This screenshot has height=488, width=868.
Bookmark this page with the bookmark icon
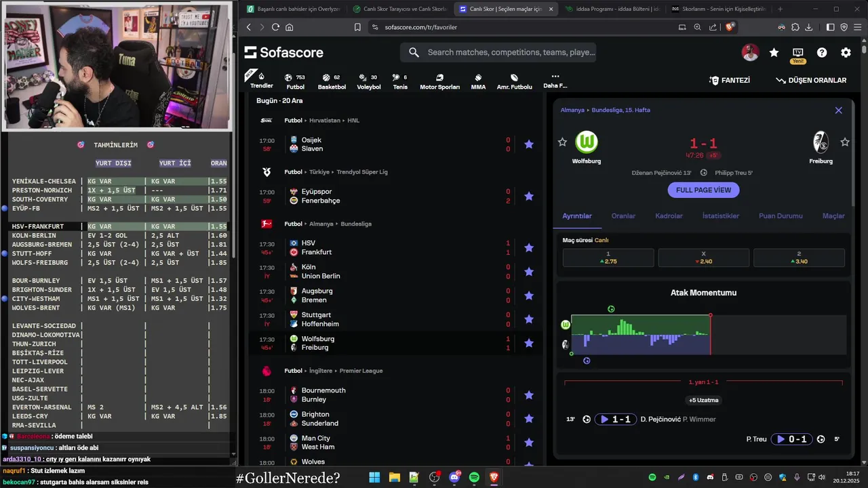click(x=357, y=27)
